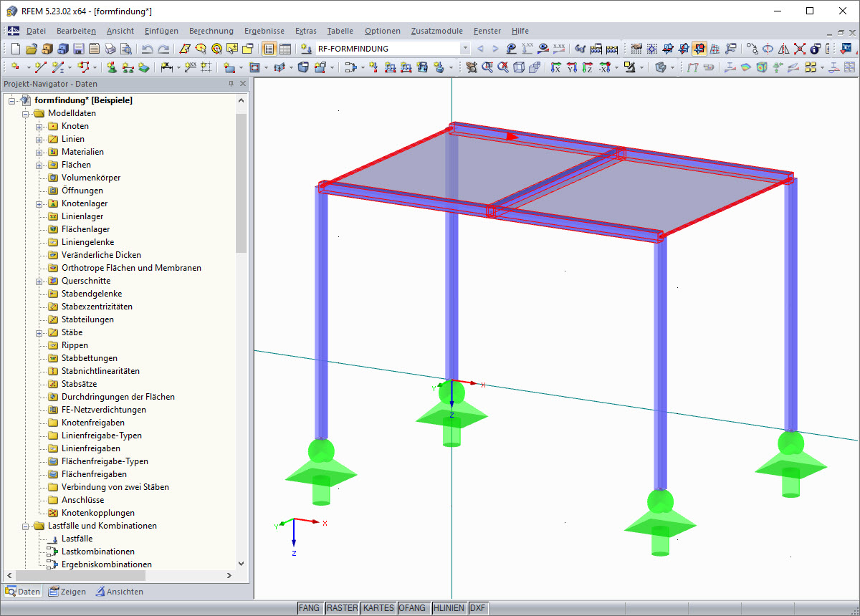Select the dimension tool icon
This screenshot has height=616, width=860.
pyautogui.click(x=166, y=67)
